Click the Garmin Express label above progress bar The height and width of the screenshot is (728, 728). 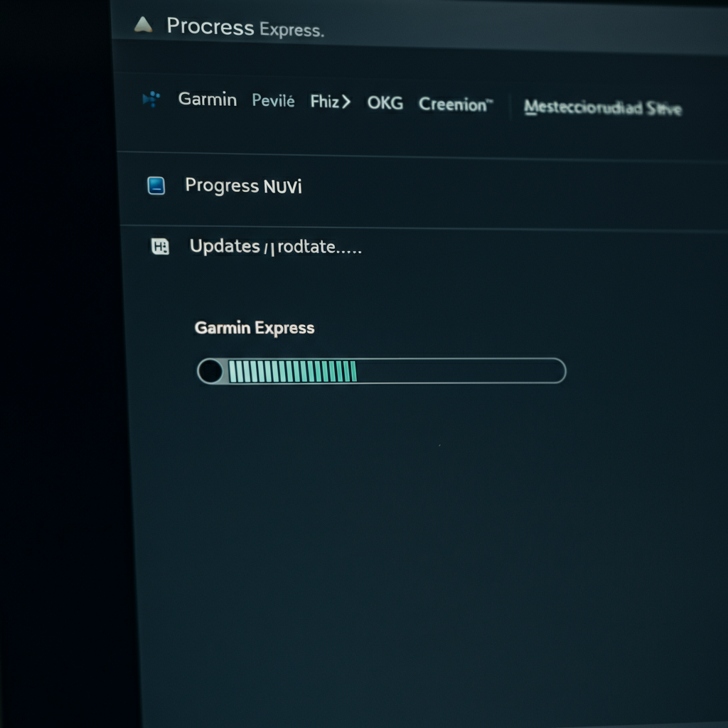(255, 328)
